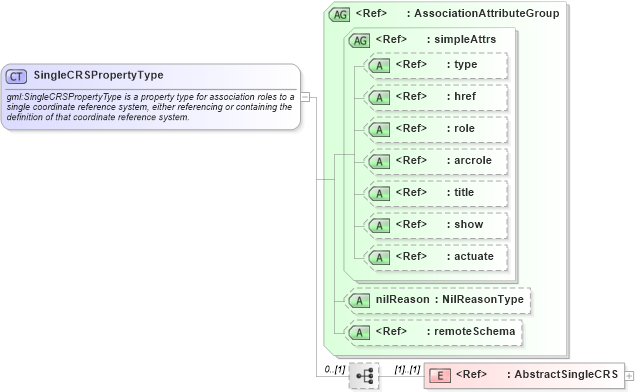The width and height of the screenshot is (635, 392).
Task: Click the sequence compositor icon
Action: (x=364, y=376)
